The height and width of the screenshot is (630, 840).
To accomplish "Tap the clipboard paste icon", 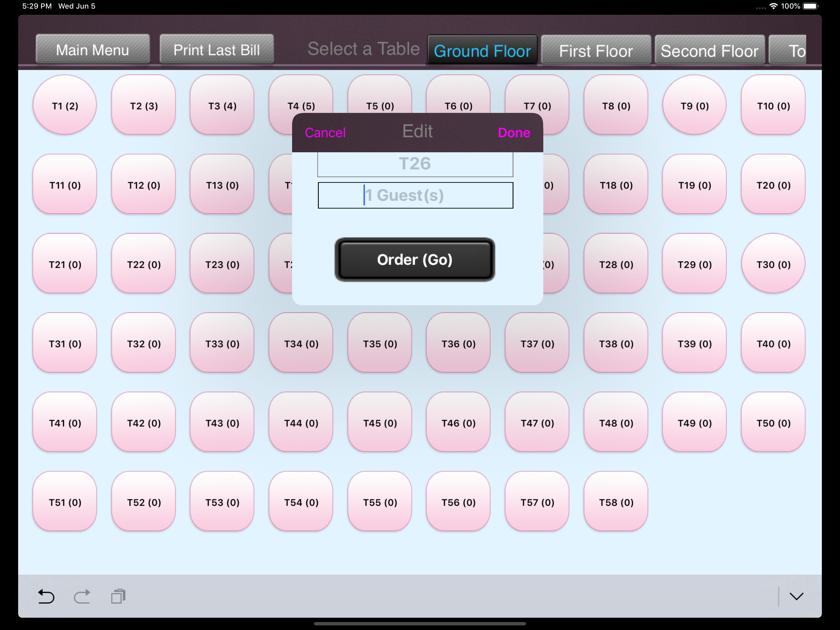I will [118, 596].
